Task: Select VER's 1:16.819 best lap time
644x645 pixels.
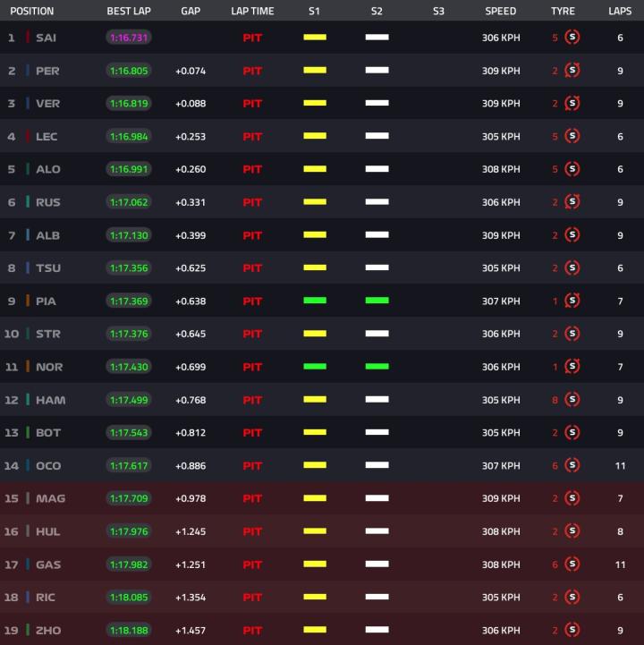Action: (129, 104)
